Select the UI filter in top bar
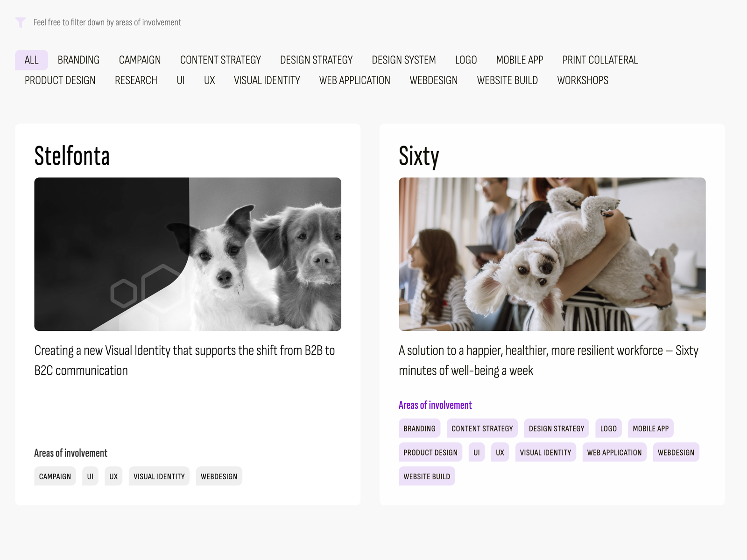This screenshot has width=747, height=560. (181, 80)
